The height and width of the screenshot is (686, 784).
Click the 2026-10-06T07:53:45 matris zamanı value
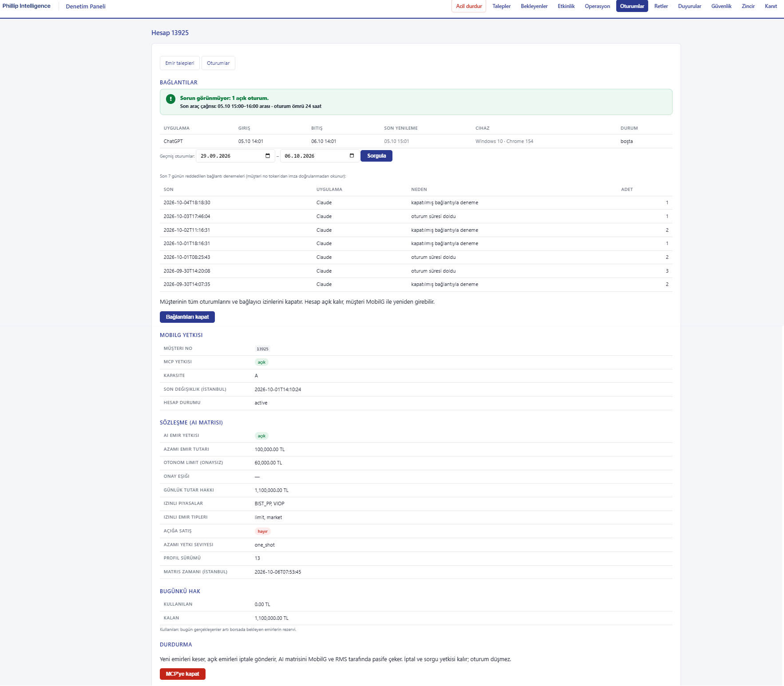pyautogui.click(x=278, y=572)
